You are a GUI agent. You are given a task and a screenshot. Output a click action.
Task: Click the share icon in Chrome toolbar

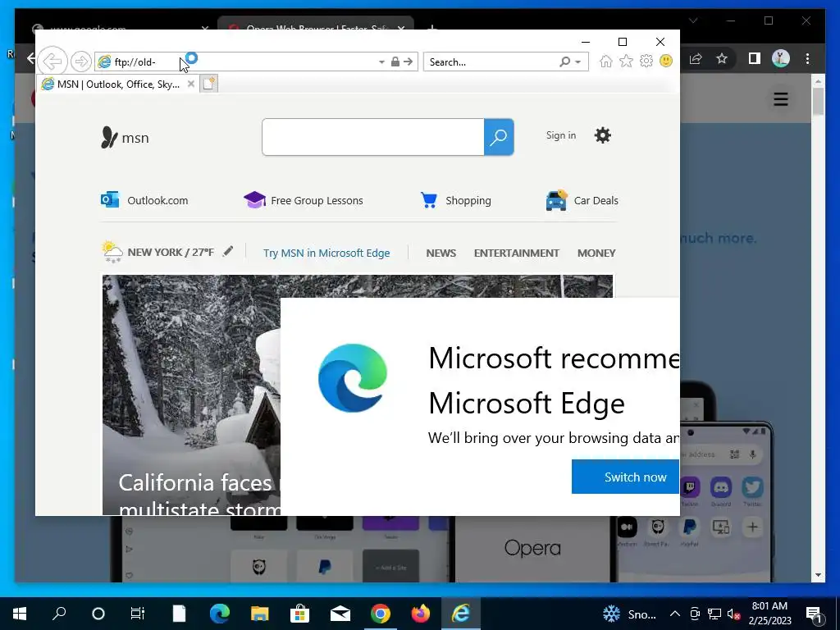(x=696, y=58)
